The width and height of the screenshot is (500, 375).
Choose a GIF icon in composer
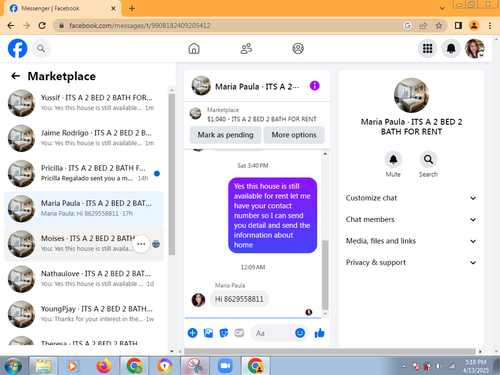[x=239, y=333]
